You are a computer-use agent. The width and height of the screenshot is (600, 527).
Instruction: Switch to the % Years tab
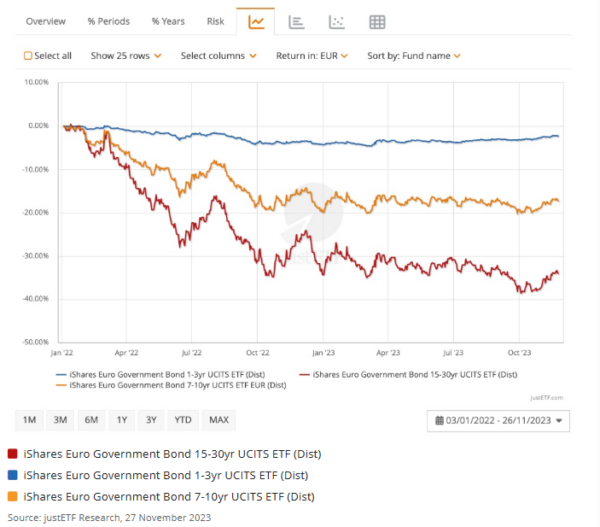pyautogui.click(x=168, y=21)
